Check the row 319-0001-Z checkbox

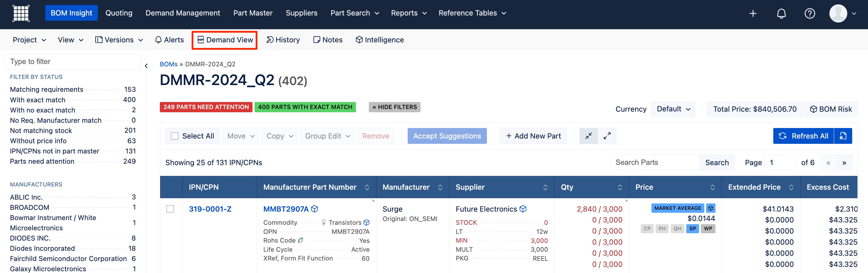(x=170, y=209)
